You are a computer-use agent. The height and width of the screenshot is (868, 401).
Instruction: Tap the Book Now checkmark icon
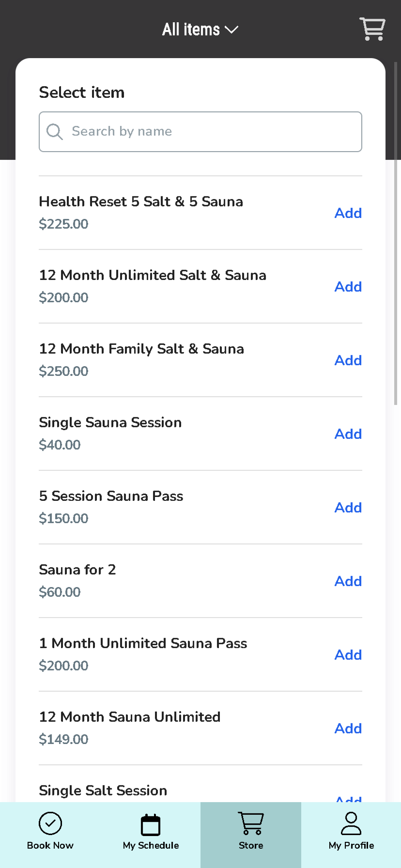coord(50,823)
